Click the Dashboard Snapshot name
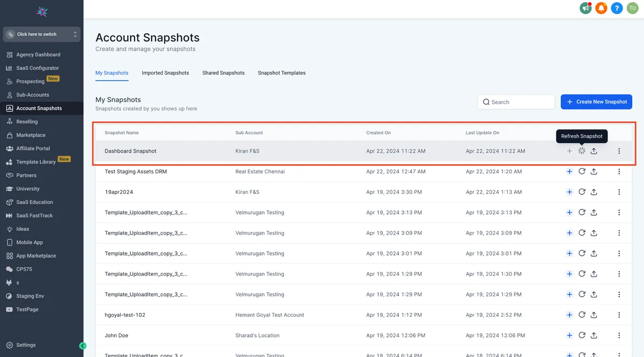Viewport: 644px width, 357px height. (130, 151)
